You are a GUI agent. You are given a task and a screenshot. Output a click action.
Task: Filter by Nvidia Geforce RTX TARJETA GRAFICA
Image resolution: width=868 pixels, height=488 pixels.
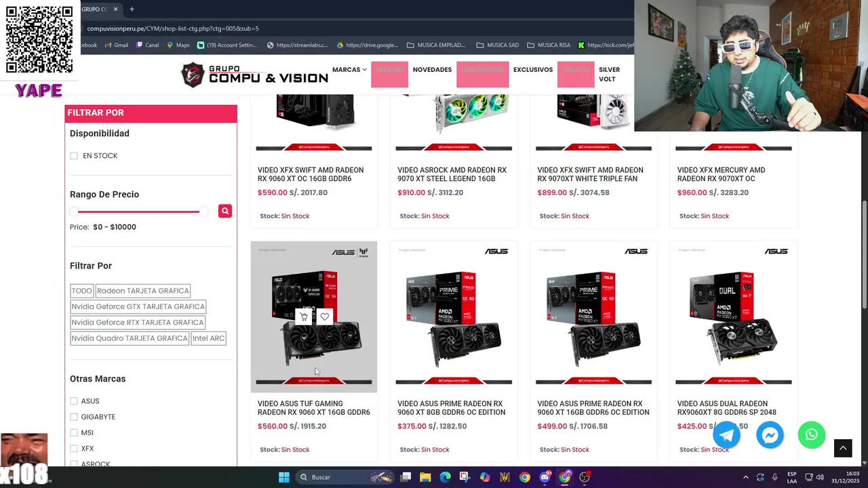137,323
